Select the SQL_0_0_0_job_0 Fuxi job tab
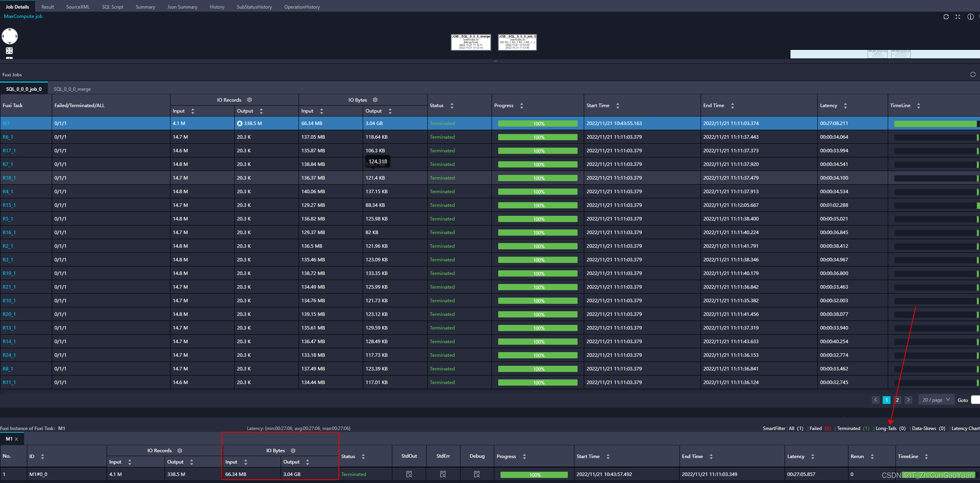 (24, 89)
